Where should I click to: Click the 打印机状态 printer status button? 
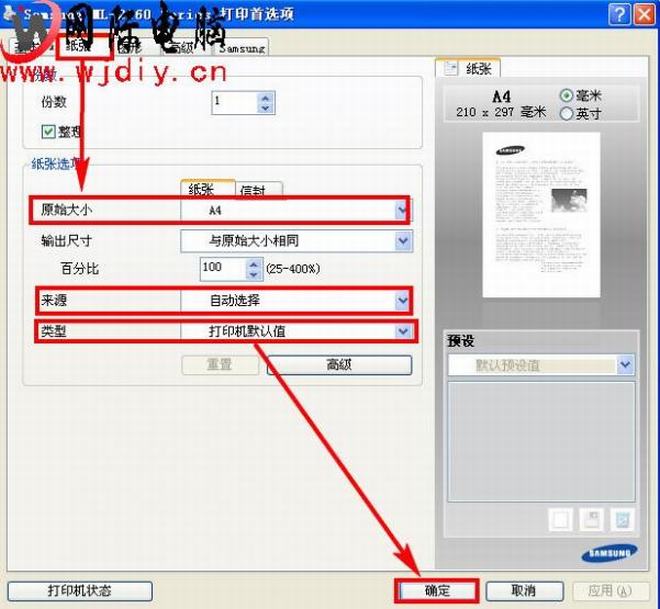pyautogui.click(x=80, y=591)
